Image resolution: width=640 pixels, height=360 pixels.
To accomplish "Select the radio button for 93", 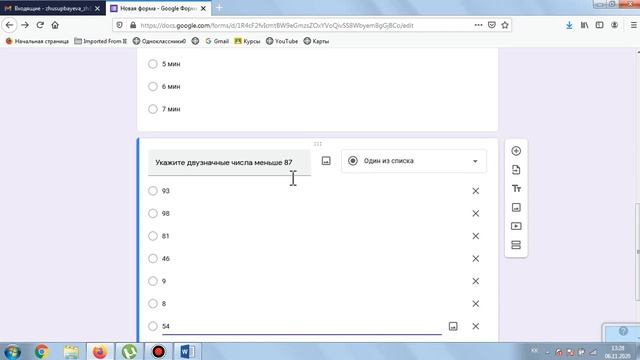I will pyautogui.click(x=153, y=191).
